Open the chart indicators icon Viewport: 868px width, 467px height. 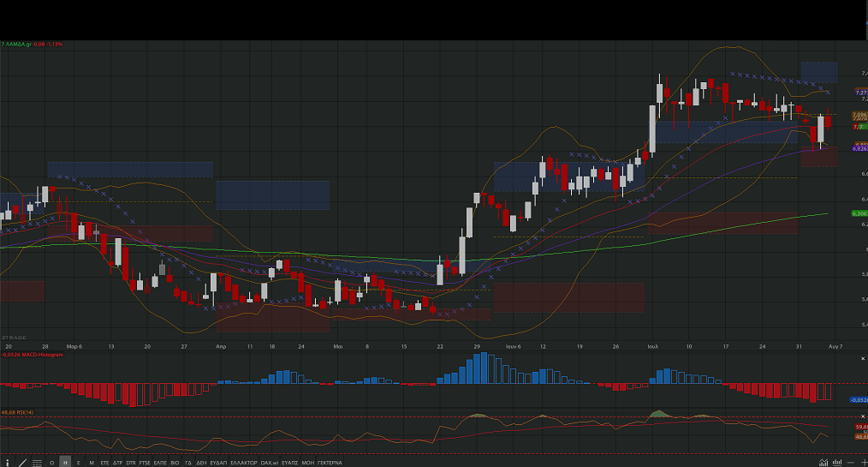pos(823,463)
